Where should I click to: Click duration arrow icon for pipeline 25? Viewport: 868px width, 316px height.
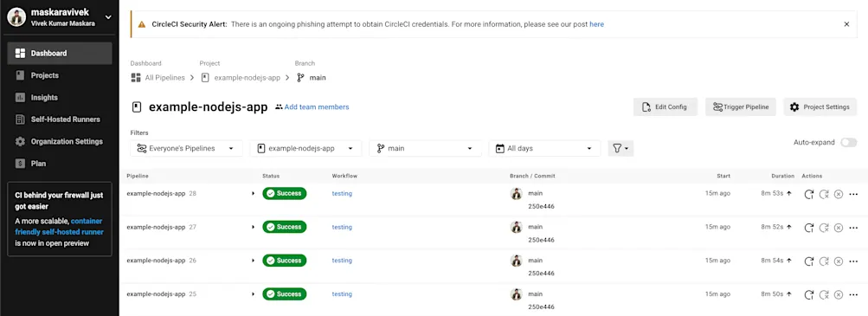click(789, 293)
